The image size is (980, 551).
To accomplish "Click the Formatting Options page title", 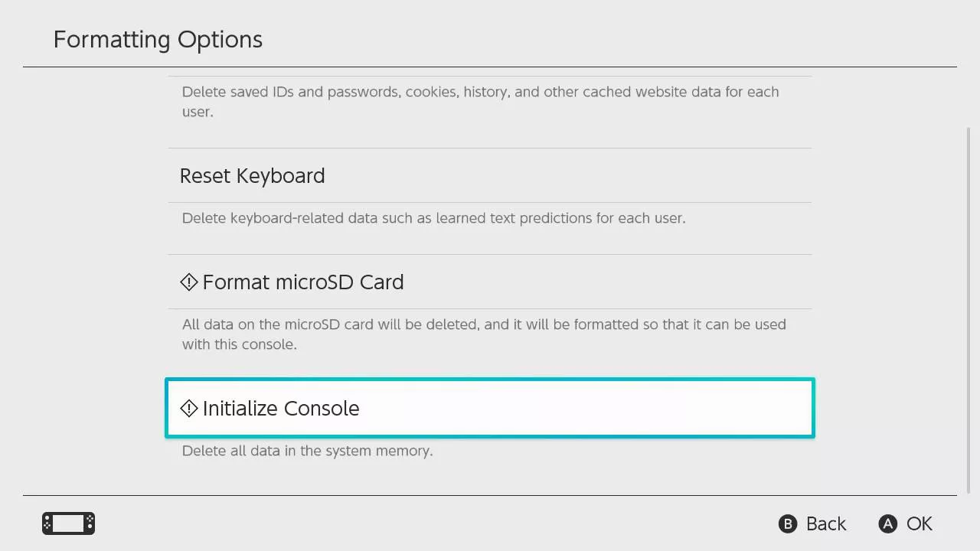I will click(158, 39).
